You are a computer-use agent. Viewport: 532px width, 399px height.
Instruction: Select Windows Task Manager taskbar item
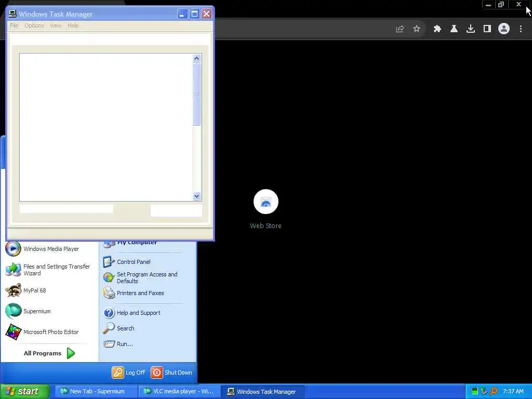(x=262, y=392)
